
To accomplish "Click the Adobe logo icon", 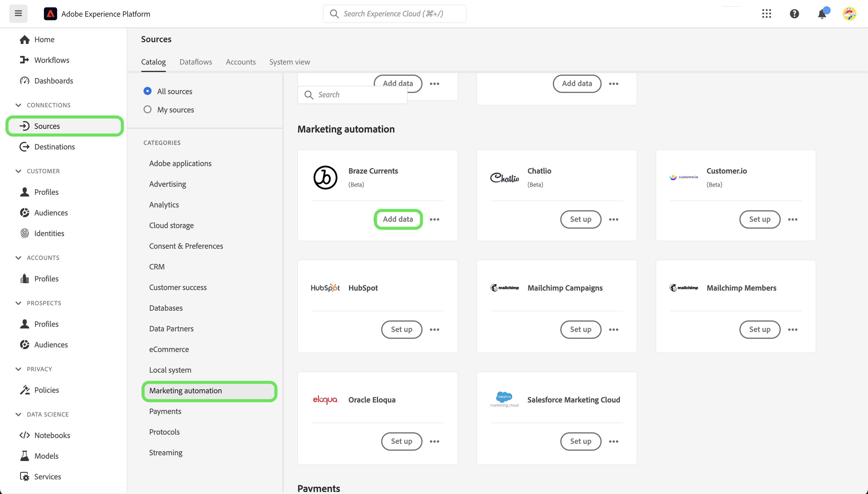I will 50,13.
